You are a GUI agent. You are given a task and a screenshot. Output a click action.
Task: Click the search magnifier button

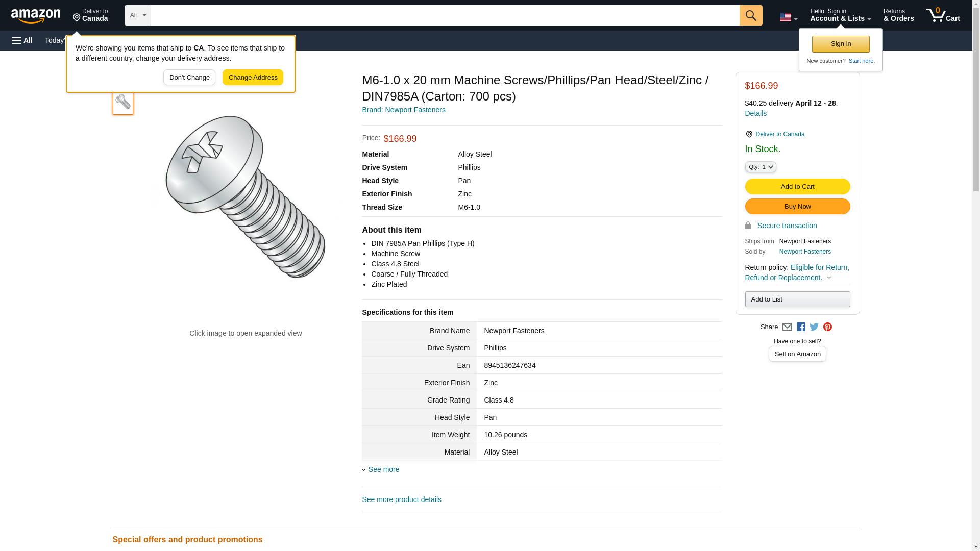[x=750, y=15]
